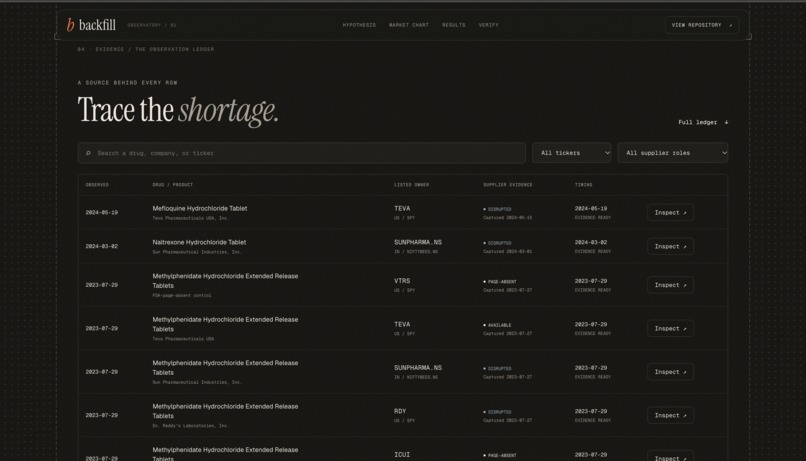
Task: Inspect the ICUI Methylphenidate row
Action: 670,457
